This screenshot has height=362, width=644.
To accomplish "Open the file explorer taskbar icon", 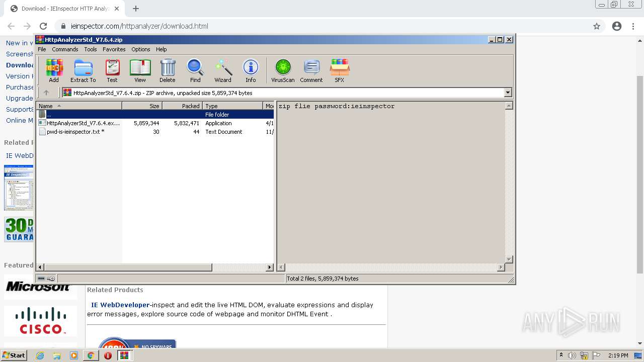I will (x=57, y=355).
